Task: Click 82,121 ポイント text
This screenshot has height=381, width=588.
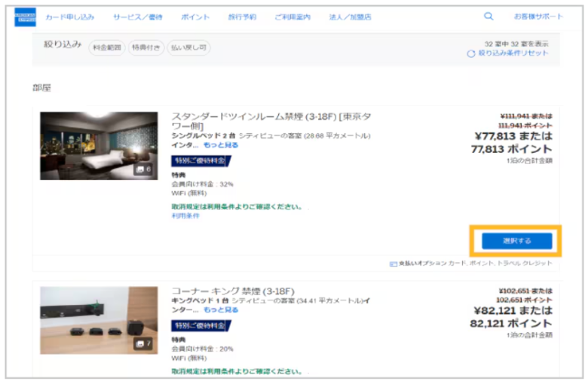Action: click(511, 323)
